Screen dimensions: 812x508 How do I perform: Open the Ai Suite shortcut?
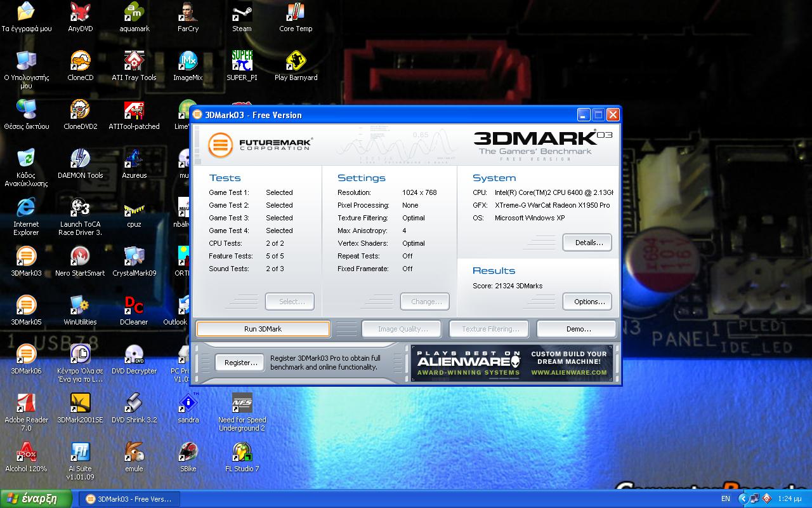80,461
